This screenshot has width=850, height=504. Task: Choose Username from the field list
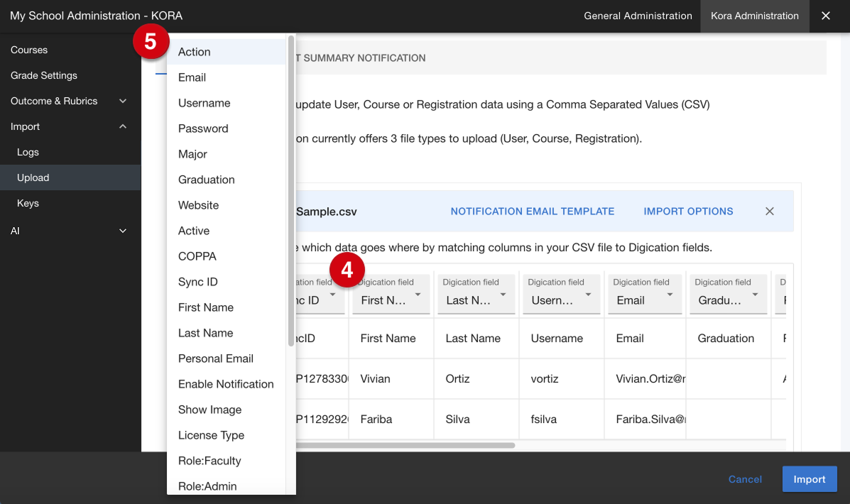[x=226, y=103]
